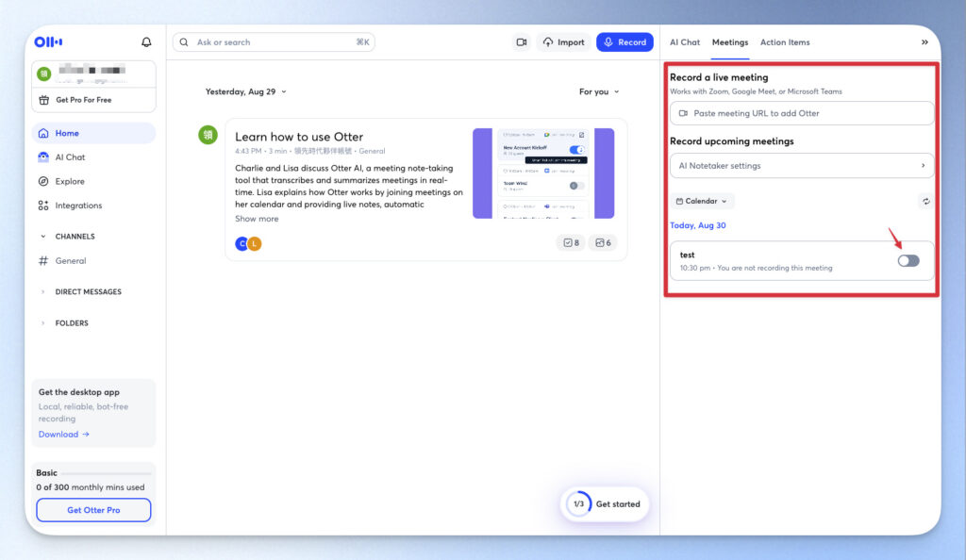Switch to the Meetings tab

pyautogui.click(x=730, y=41)
